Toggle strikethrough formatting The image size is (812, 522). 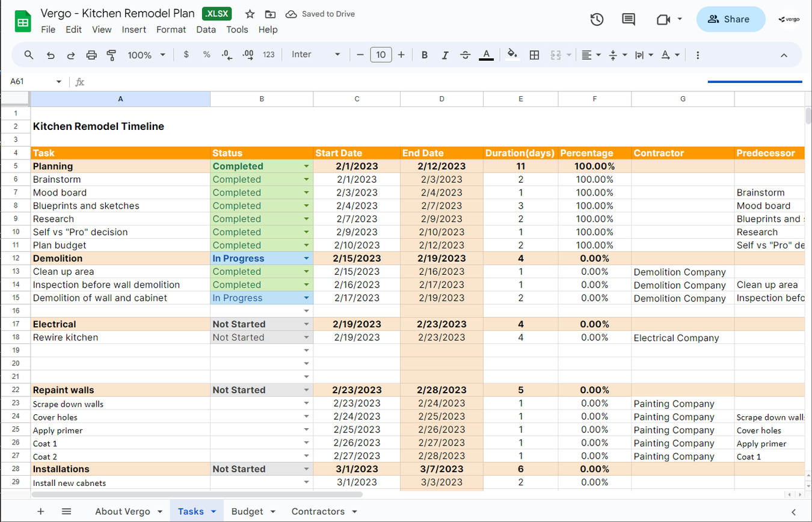tap(465, 55)
